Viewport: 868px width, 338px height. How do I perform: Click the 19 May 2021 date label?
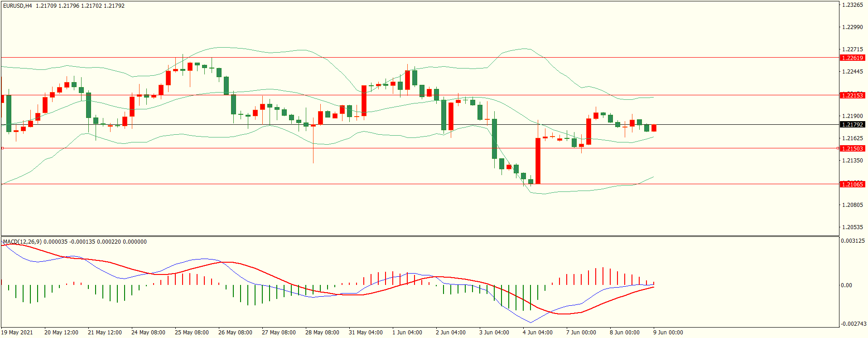pyautogui.click(x=17, y=333)
